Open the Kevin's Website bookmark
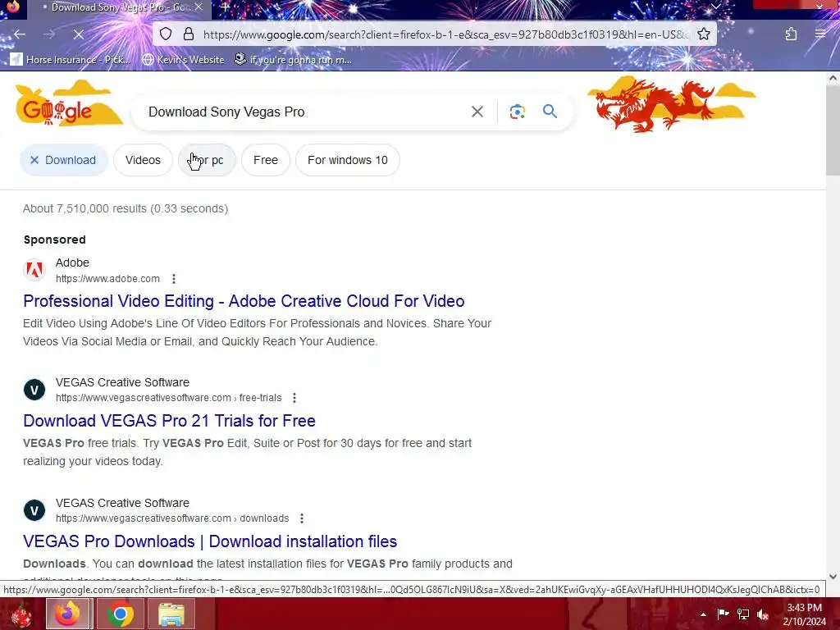840x630 pixels. pos(184,59)
